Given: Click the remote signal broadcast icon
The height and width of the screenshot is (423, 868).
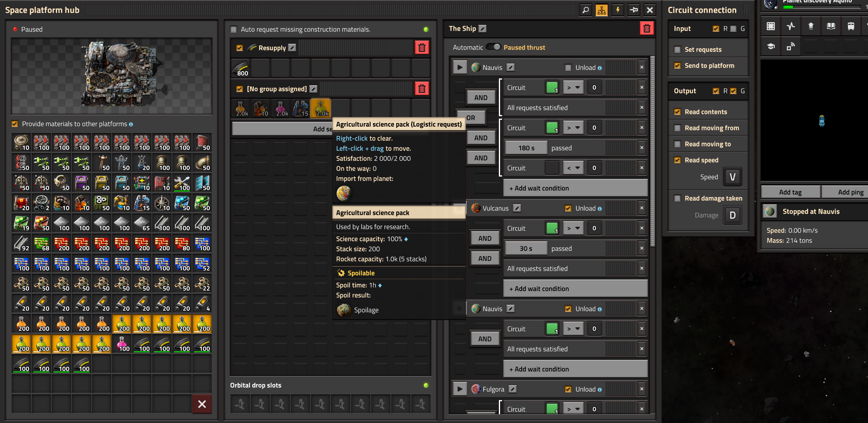Looking at the screenshot, I should tap(791, 46).
